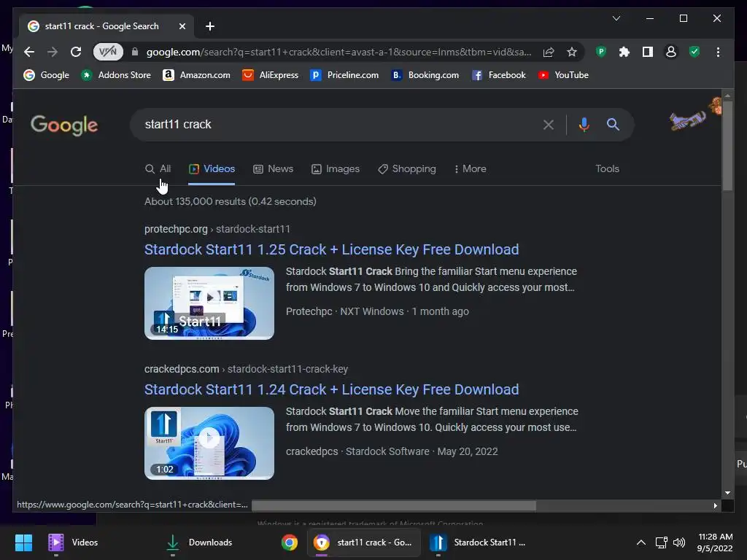Play the 1:02 video thumbnail
This screenshot has width=747, height=560.
point(209,443)
